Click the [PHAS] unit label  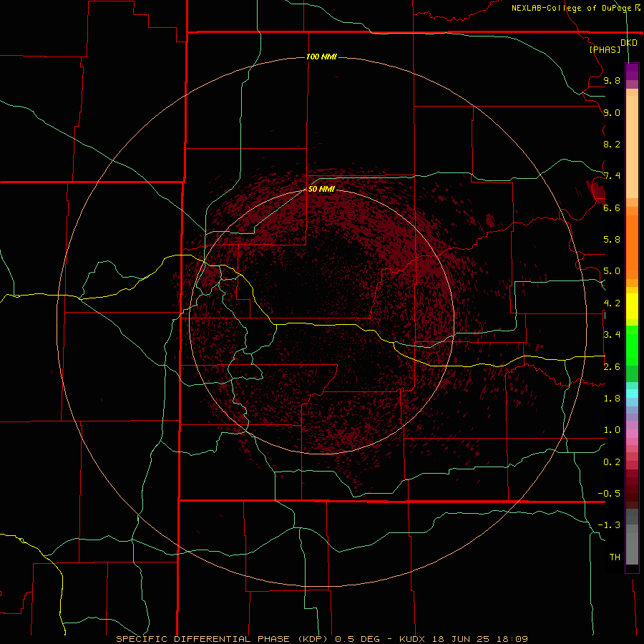[x=605, y=49]
